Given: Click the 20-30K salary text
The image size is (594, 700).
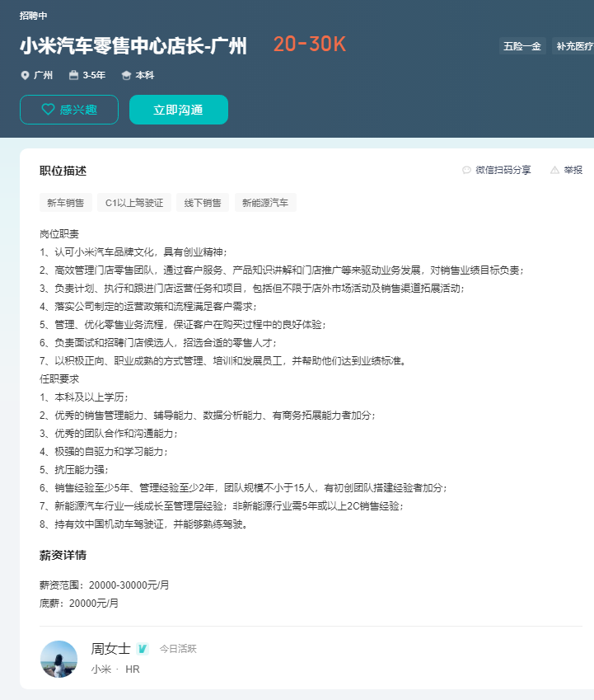Looking at the screenshot, I should coord(310,45).
